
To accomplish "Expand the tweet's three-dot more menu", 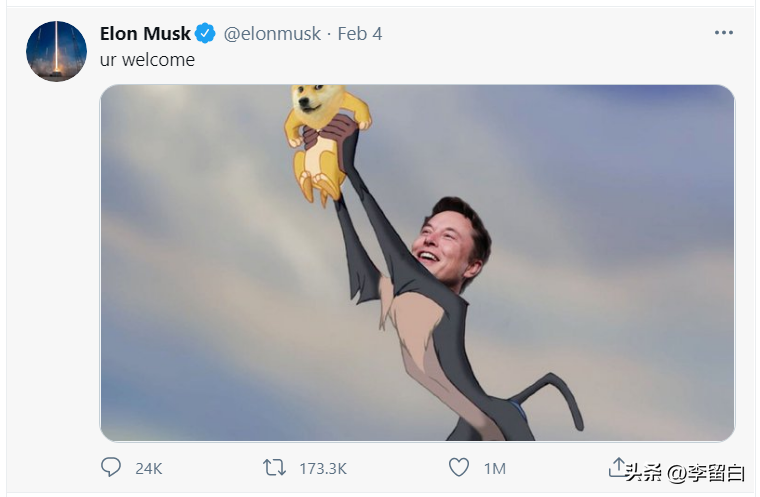I will point(724,34).
